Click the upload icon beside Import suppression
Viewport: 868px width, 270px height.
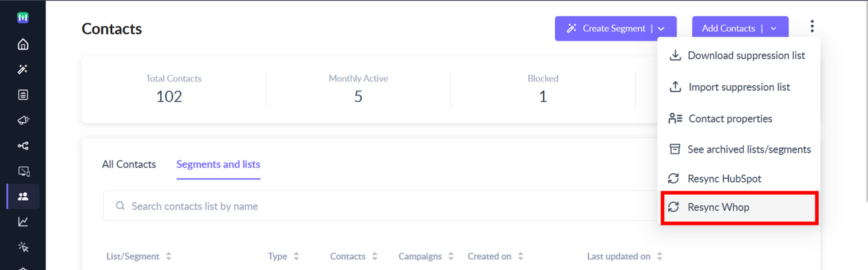(675, 87)
